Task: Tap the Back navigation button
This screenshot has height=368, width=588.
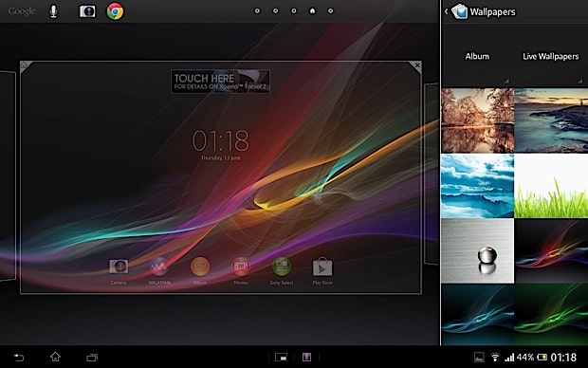Action: [x=19, y=358]
